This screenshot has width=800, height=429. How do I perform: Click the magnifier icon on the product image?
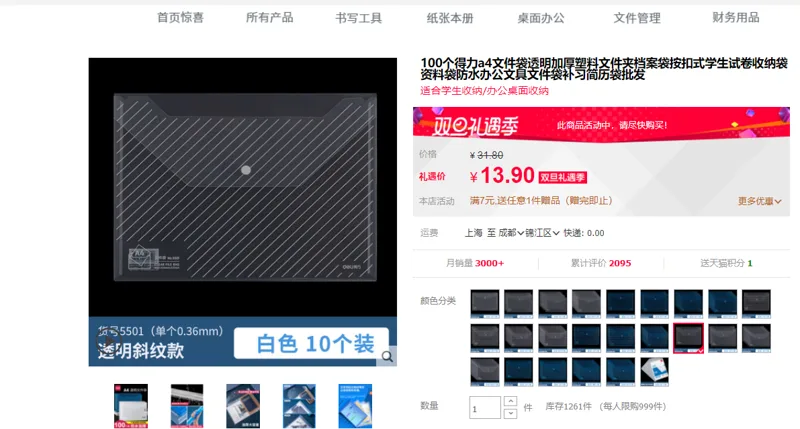pos(387,356)
